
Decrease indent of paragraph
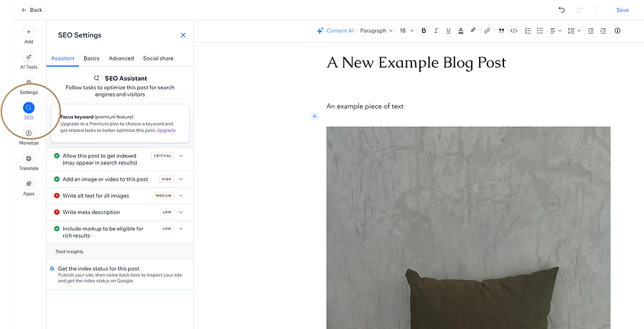(x=591, y=31)
